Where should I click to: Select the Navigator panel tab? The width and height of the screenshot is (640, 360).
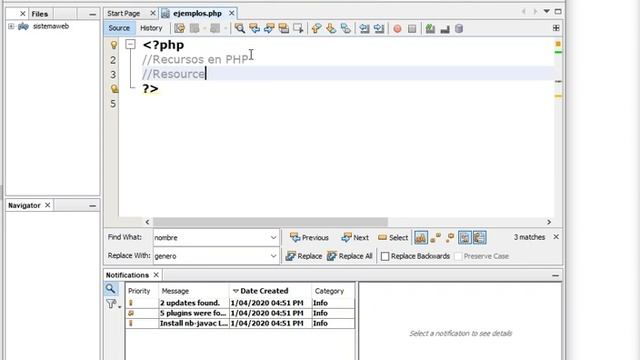pos(24,205)
